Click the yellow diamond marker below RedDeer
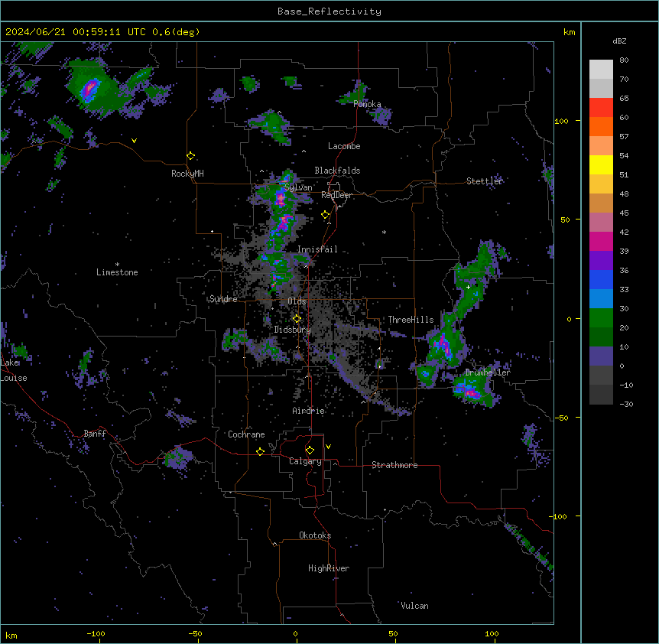 click(x=326, y=215)
